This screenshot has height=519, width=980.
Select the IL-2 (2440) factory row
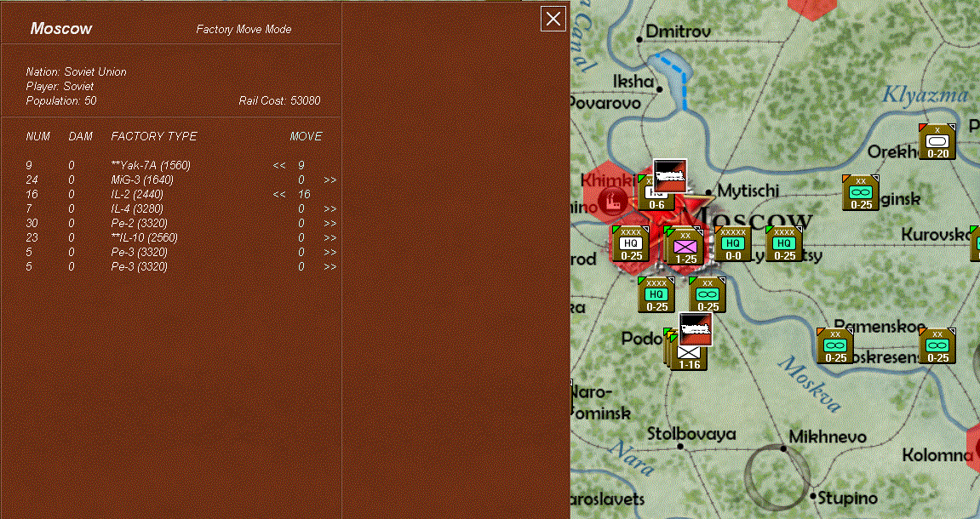click(x=181, y=194)
